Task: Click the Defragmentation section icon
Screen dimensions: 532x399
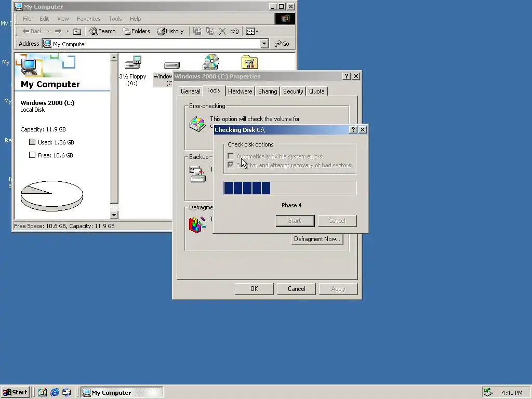Action: pyautogui.click(x=197, y=224)
